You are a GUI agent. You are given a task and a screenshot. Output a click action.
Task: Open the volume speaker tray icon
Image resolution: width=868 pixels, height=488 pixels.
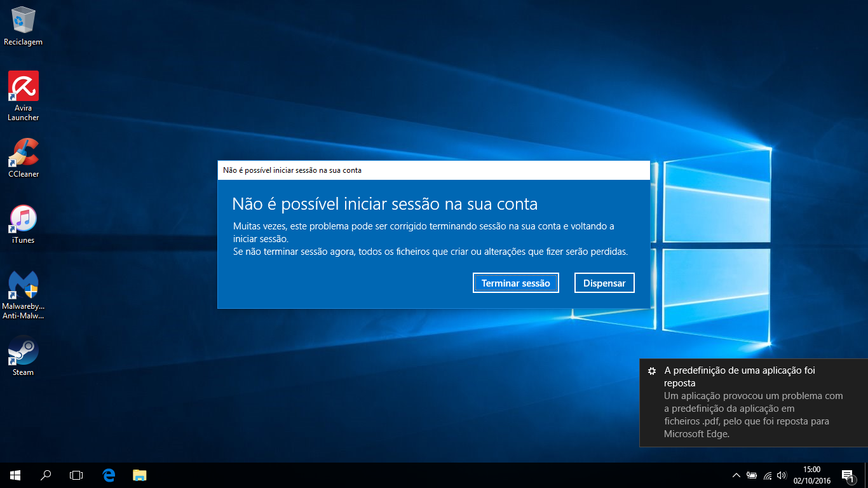782,475
